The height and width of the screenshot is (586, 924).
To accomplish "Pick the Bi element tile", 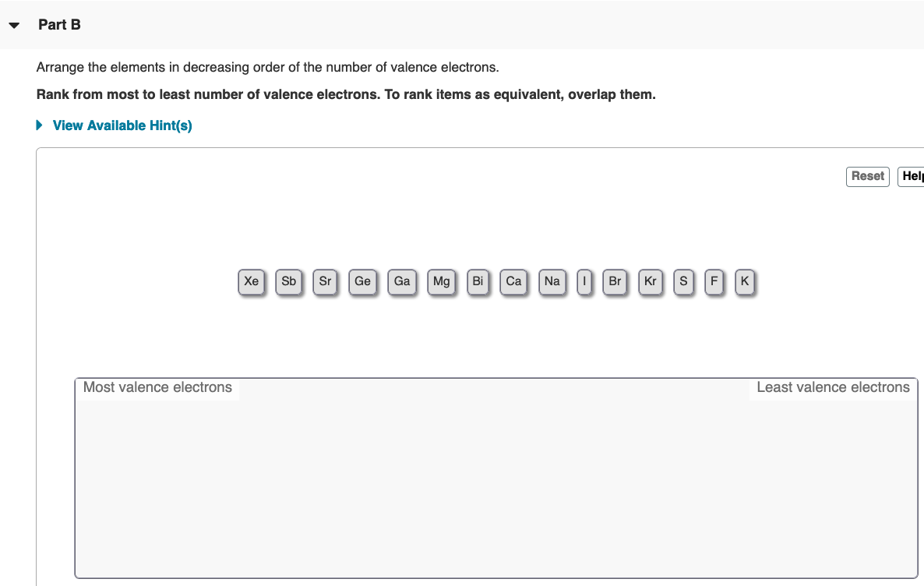I will [x=478, y=281].
